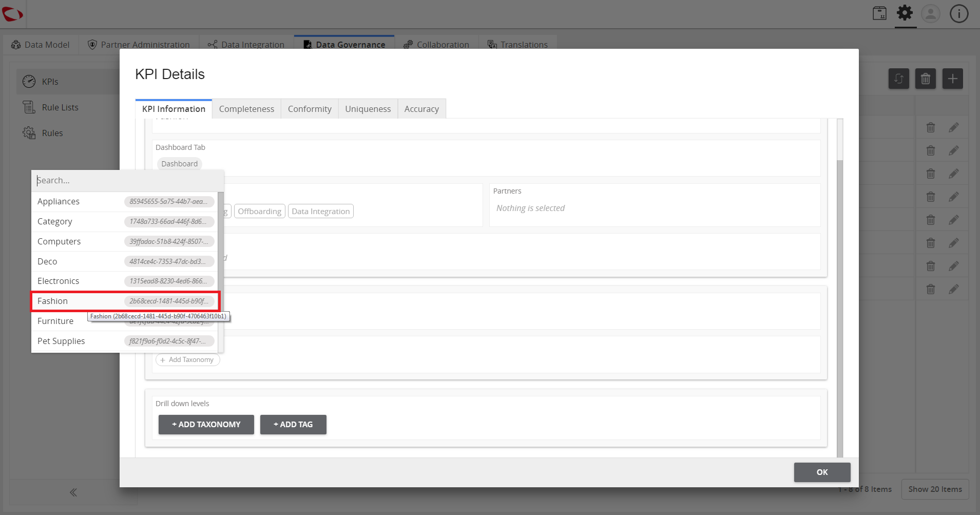
Task: Choose Deco in the dropdown list
Action: pyautogui.click(x=124, y=261)
